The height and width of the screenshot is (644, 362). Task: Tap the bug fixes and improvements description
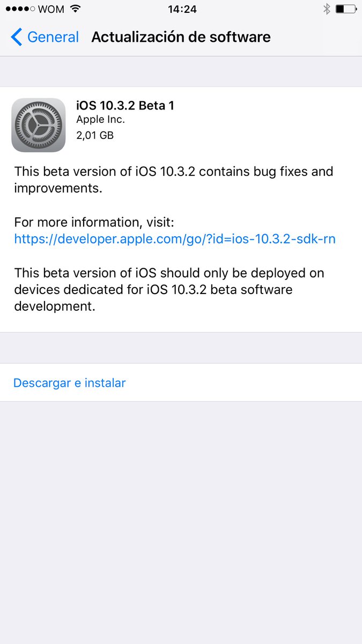pos(174,180)
